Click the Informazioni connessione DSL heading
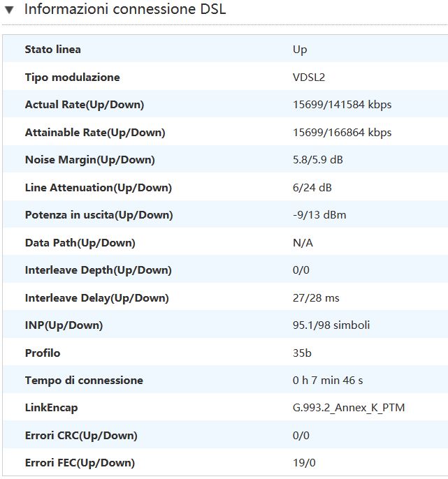The image size is (448, 479). tap(125, 10)
